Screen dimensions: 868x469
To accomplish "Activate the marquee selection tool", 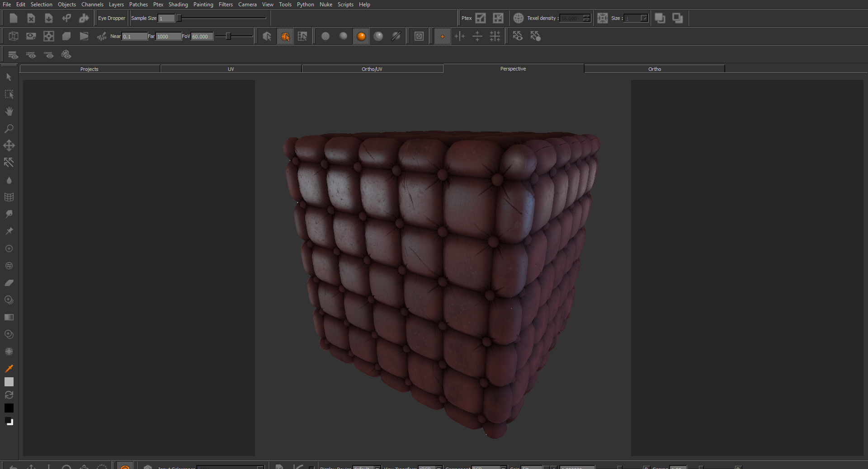I will (9, 94).
